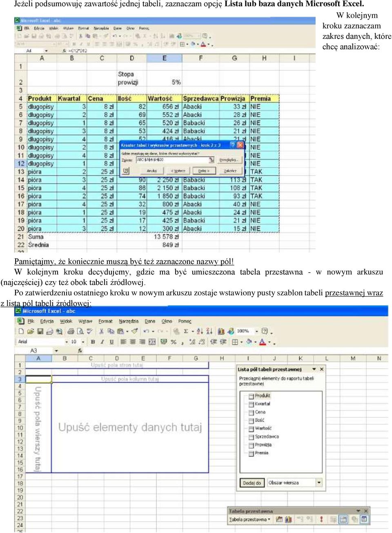
Task: Open the Tabela przestawna toolbar menu dropdown
Action: pyautogui.click(x=249, y=519)
